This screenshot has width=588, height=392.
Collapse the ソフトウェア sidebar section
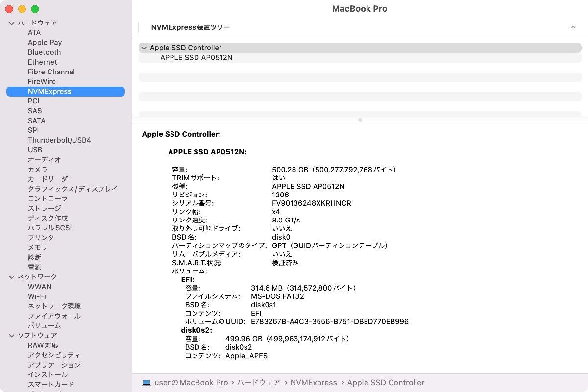[11, 335]
